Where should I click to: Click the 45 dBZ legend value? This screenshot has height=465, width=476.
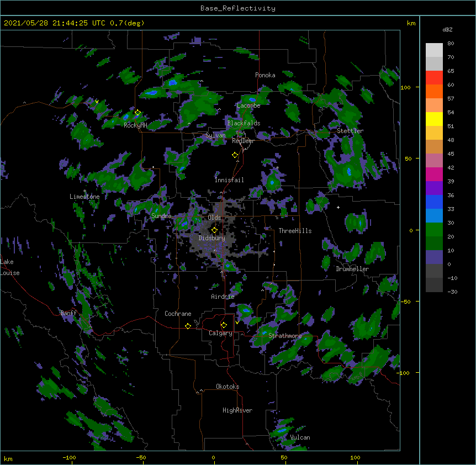(x=451, y=154)
